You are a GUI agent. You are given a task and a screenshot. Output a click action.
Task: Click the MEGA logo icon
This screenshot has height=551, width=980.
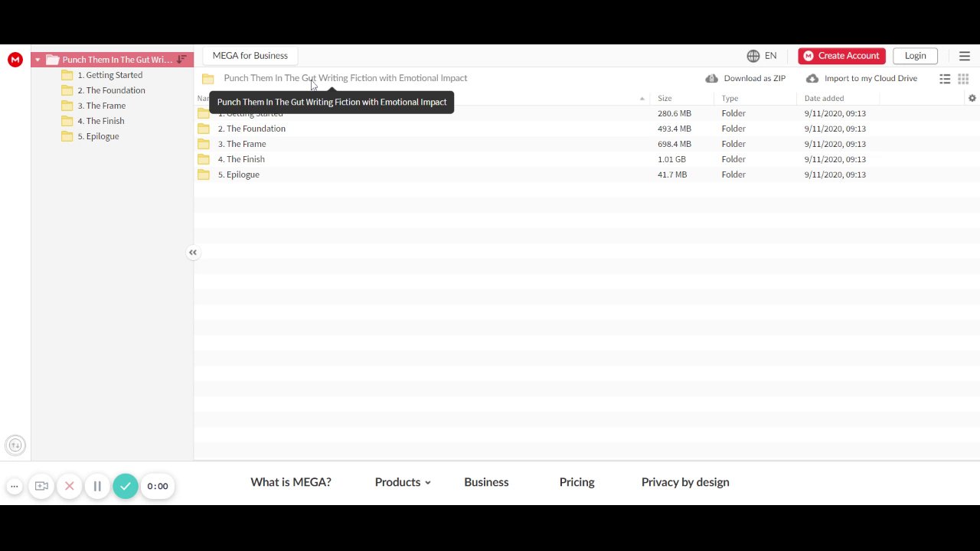[15, 60]
